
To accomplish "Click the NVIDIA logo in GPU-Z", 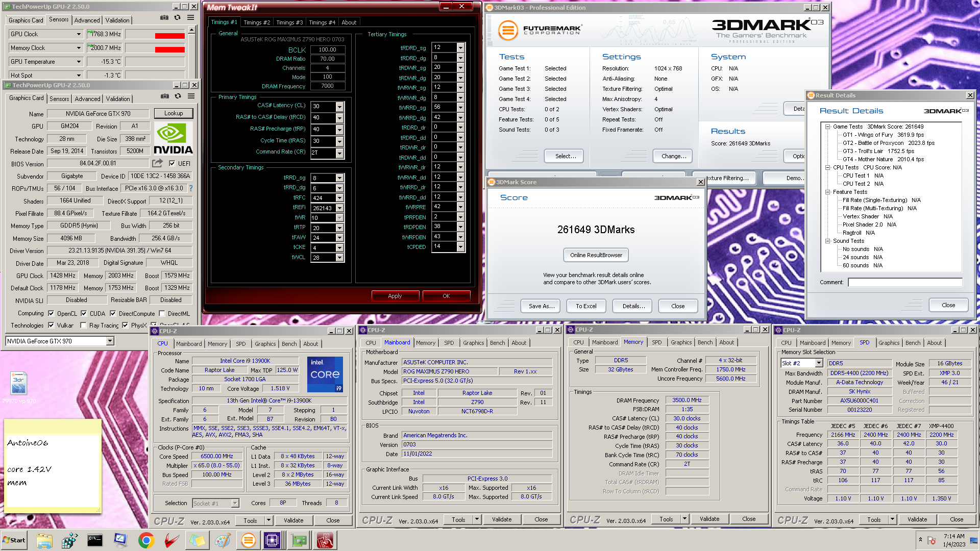I will click(173, 138).
